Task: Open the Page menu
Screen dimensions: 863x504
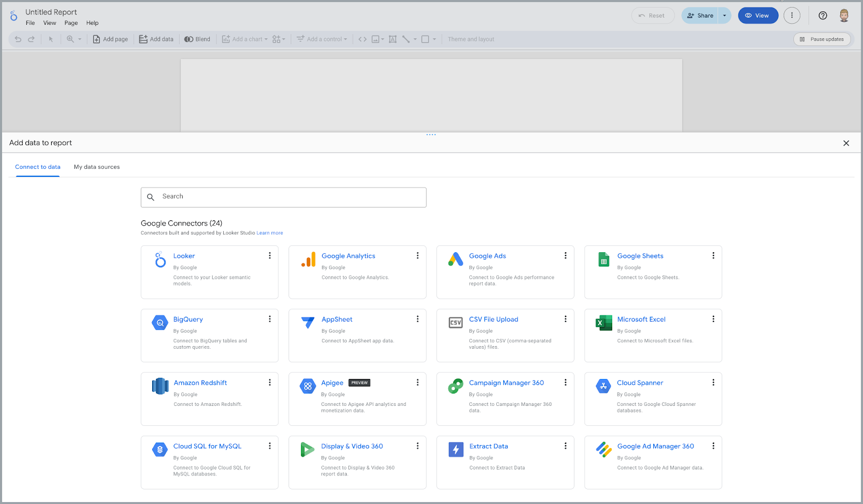Action: pyautogui.click(x=71, y=23)
